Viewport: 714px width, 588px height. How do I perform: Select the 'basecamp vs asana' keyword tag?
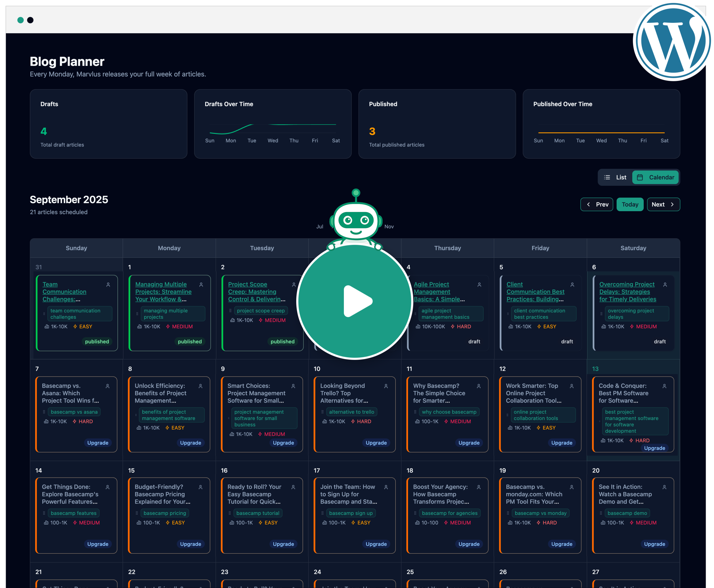pos(74,412)
